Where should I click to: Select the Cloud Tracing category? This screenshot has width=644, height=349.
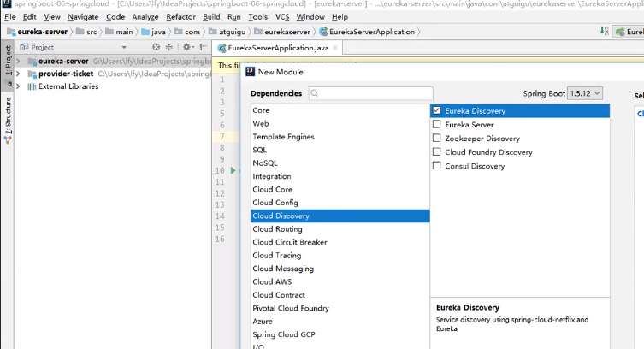340,256
